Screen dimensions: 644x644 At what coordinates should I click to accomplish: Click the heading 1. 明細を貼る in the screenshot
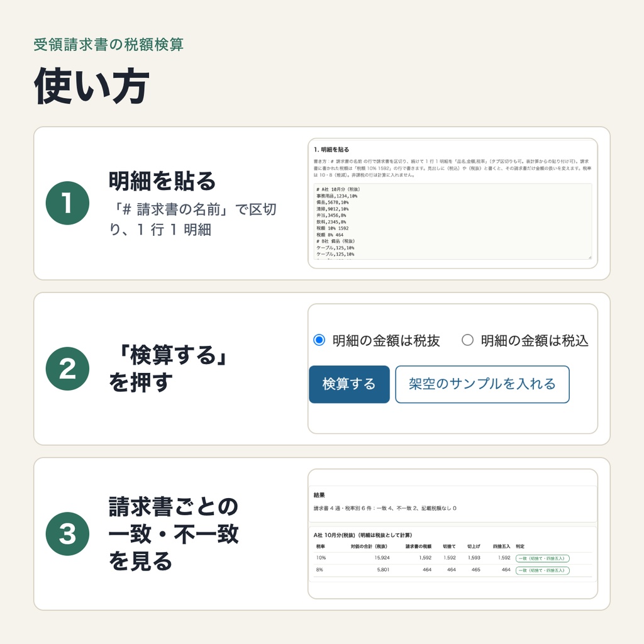click(331, 150)
